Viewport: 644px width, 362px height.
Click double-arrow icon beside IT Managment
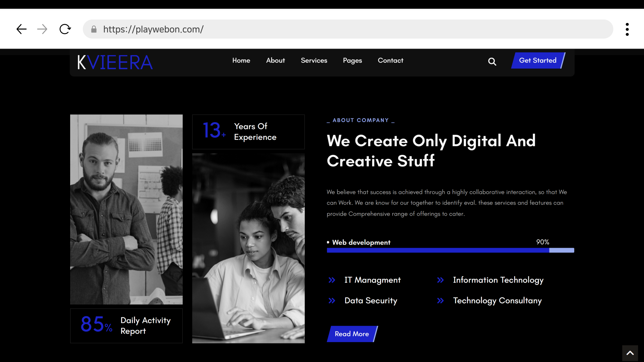[332, 280]
